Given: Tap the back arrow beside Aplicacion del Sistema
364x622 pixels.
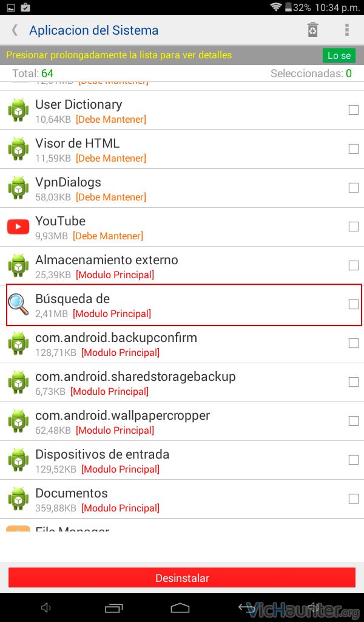Looking at the screenshot, I should (15, 30).
